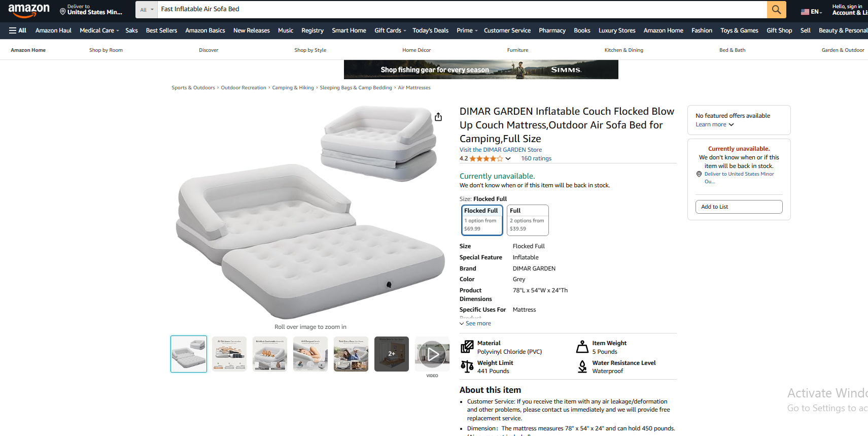The height and width of the screenshot is (436, 868).
Task: Expand See more product details
Action: [475, 323]
